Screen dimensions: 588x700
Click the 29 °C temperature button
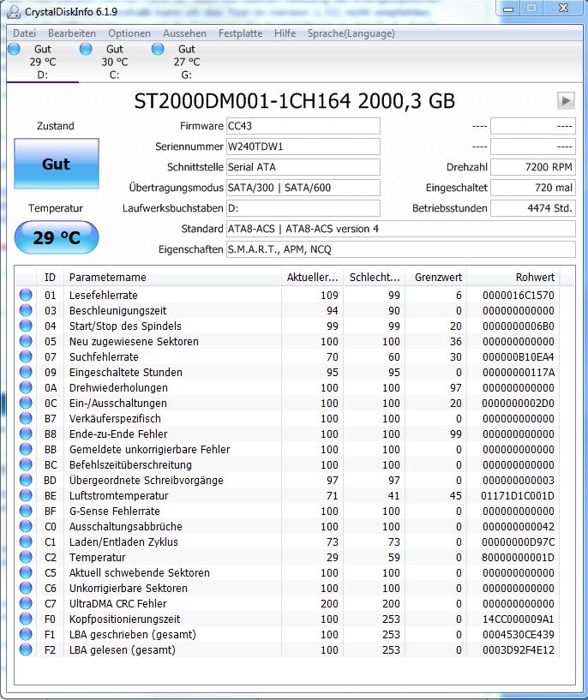tap(57, 237)
